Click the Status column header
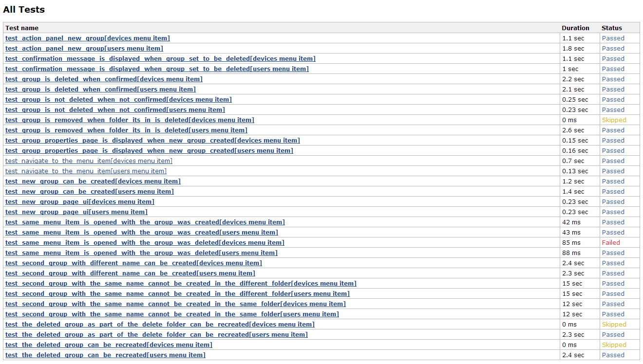The image size is (643, 364). coord(611,28)
